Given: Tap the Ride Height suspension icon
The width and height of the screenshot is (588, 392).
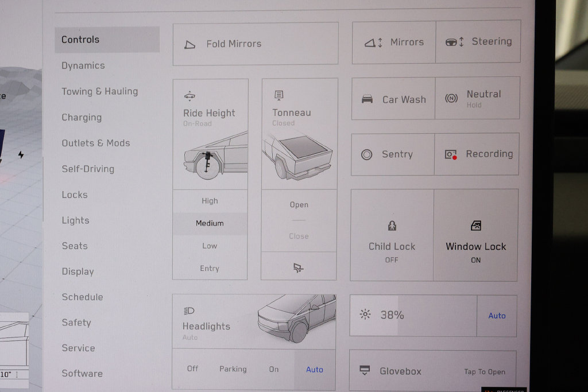Looking at the screenshot, I should click(x=189, y=96).
